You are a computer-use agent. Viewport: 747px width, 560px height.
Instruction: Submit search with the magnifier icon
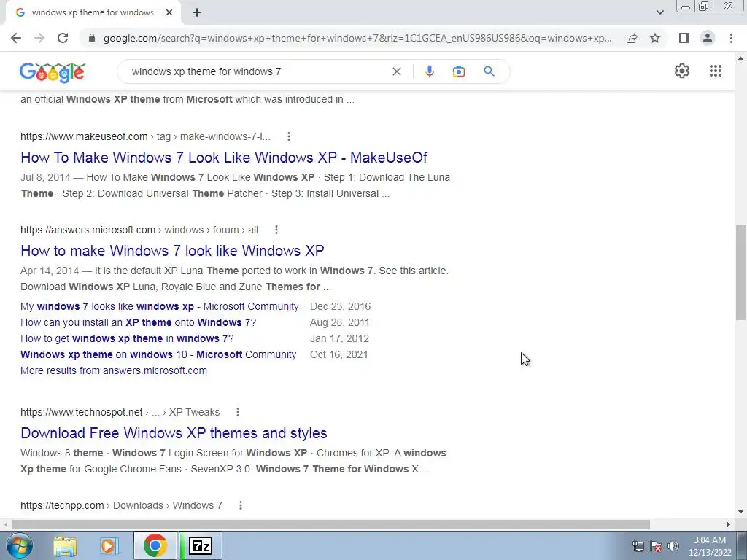coord(489,71)
